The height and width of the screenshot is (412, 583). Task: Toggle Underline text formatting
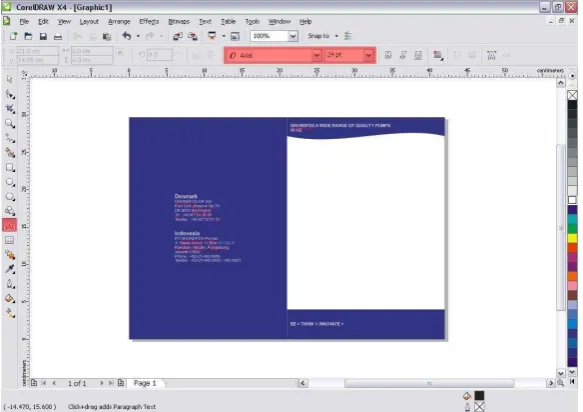[x=418, y=55]
